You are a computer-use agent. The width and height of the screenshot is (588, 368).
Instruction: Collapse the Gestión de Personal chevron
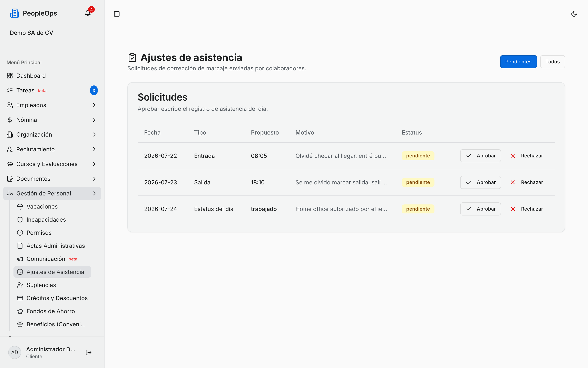click(x=94, y=193)
